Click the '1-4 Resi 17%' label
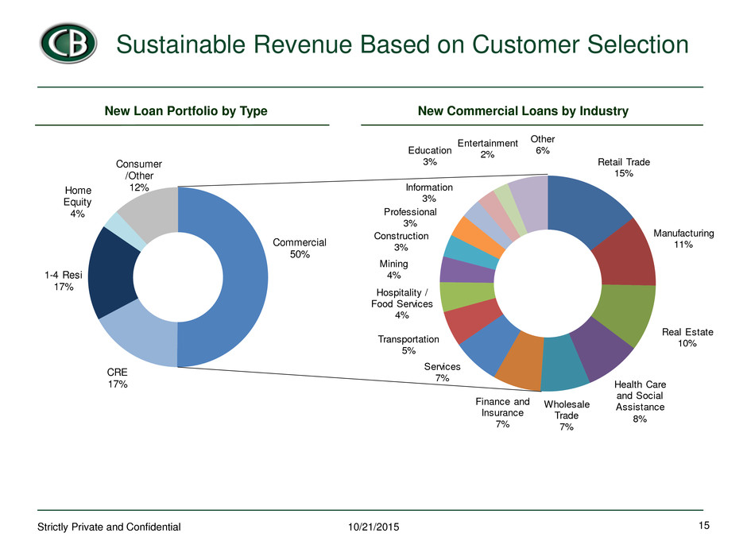The image size is (747, 560). click(x=64, y=281)
